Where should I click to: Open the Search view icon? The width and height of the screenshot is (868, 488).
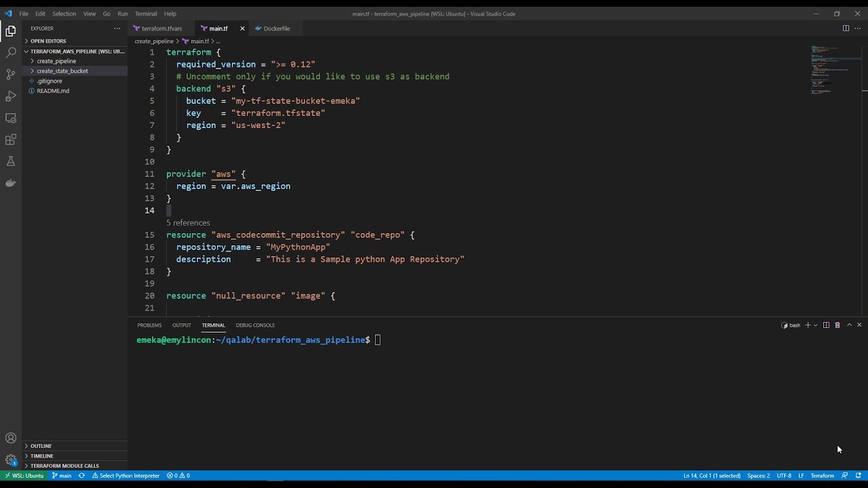click(x=11, y=52)
